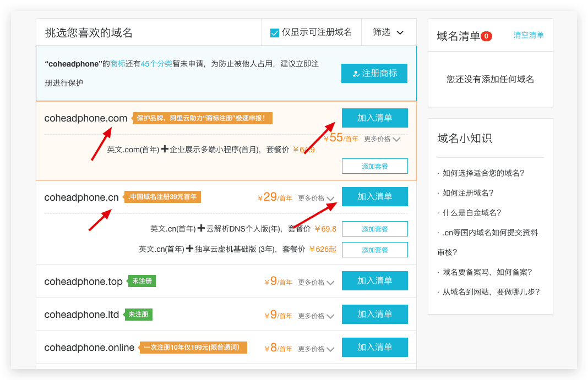The image size is (588, 380).
Task: Add the 云解析DNS个人版 bundle package
Action: (x=374, y=229)
